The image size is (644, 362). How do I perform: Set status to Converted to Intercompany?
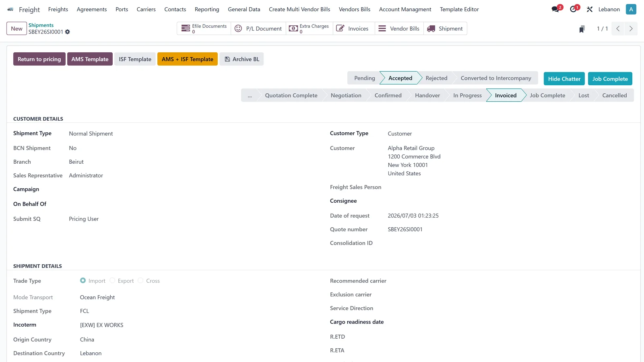496,78
